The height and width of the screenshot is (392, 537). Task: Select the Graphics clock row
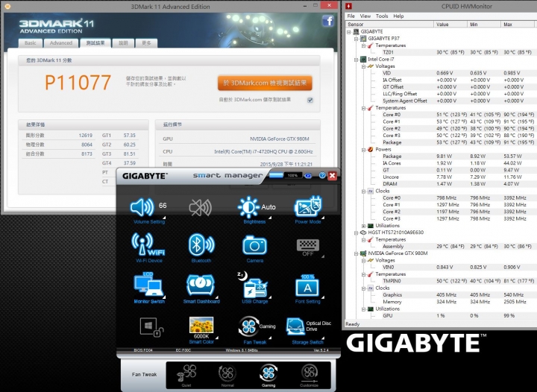click(458, 295)
